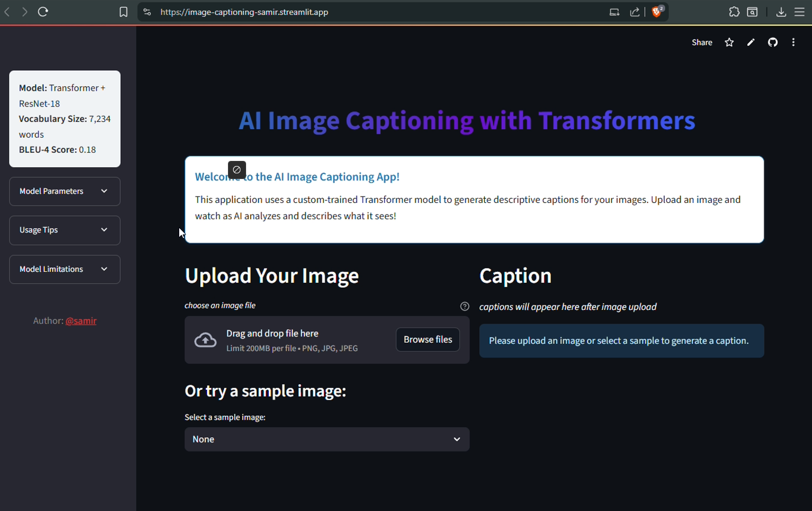Screen dimensions: 812x511
Task: Follow the @samir author link
Action: point(81,321)
